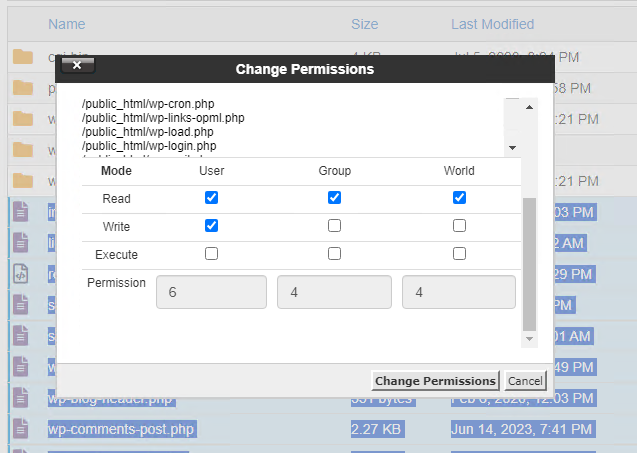The image size is (637, 453).
Task: Toggle User Read permission checkbox
Action: 211,198
